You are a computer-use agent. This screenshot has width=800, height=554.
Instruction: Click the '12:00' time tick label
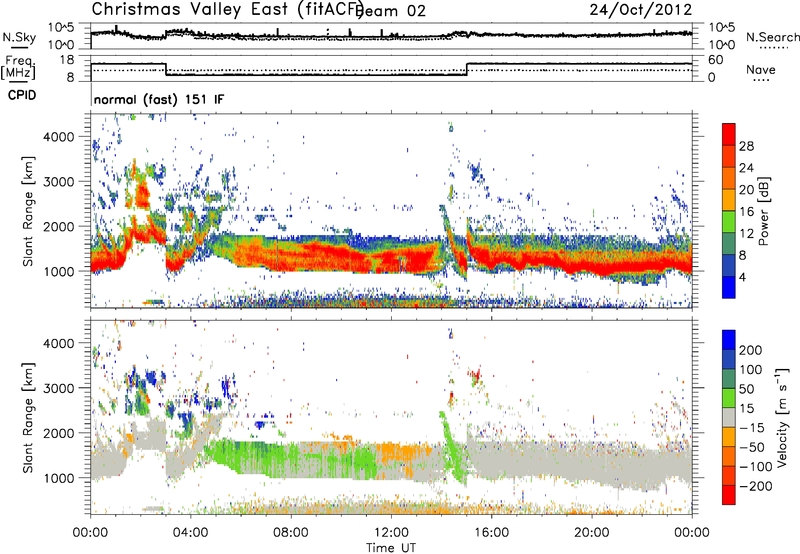coord(391,533)
